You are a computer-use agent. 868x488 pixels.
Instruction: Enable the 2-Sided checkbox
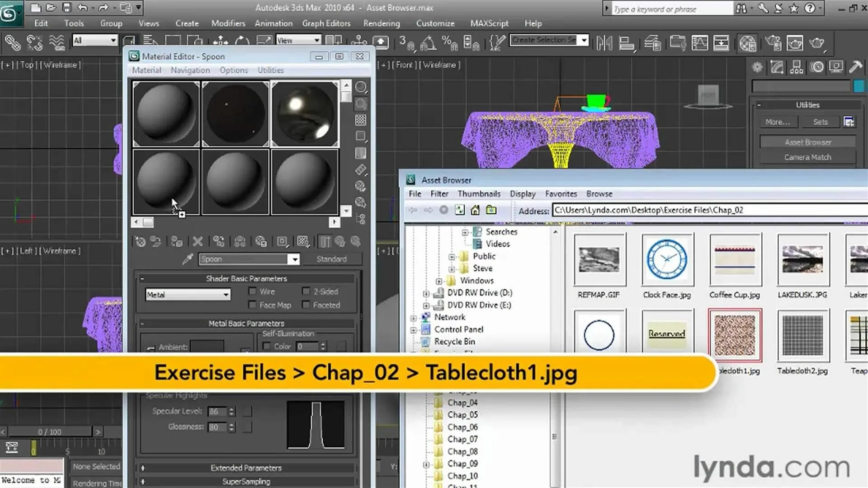(306, 291)
